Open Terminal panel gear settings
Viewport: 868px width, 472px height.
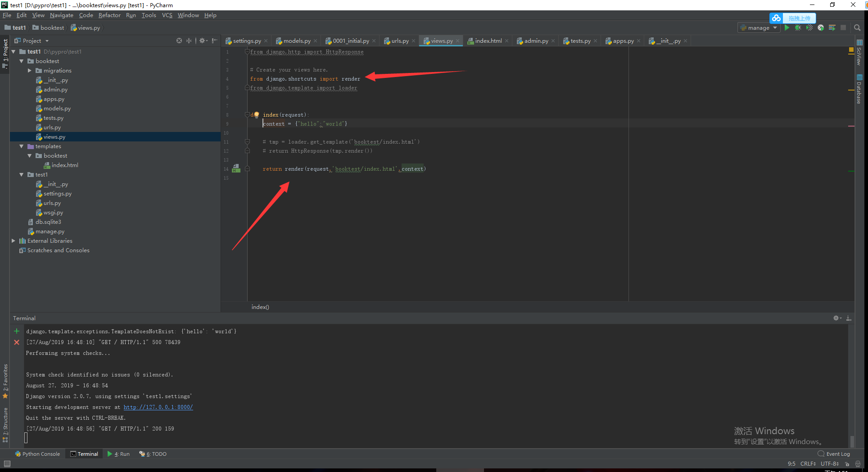837,318
